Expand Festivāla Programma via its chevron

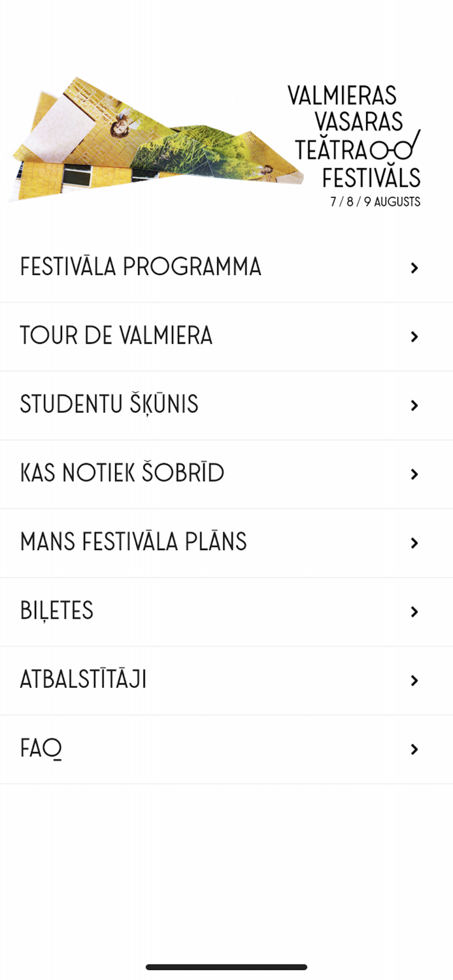tap(414, 268)
